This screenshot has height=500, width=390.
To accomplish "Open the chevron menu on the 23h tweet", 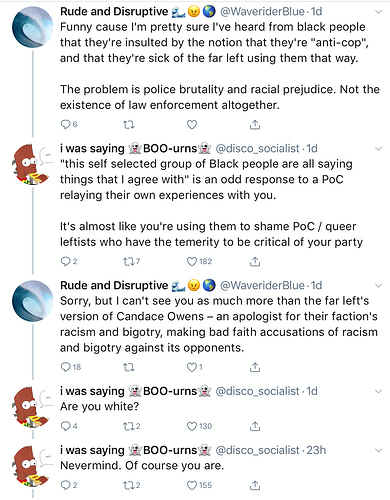I will point(378,451).
